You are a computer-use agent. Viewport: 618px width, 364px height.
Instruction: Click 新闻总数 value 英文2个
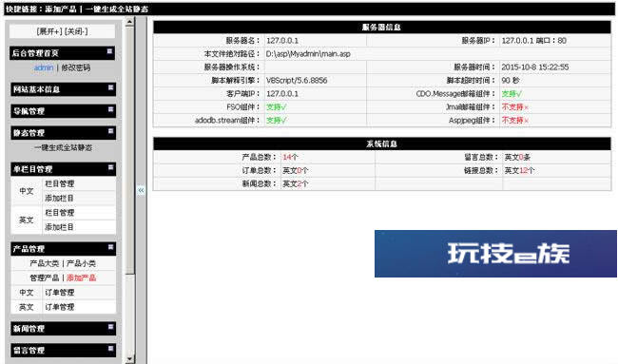295,184
